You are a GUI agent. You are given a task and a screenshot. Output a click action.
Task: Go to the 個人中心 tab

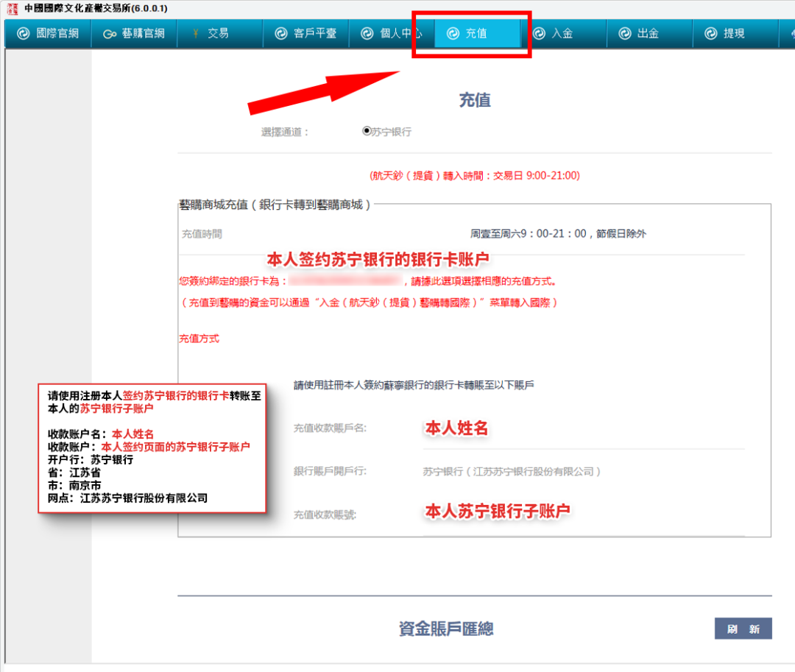[x=392, y=33]
